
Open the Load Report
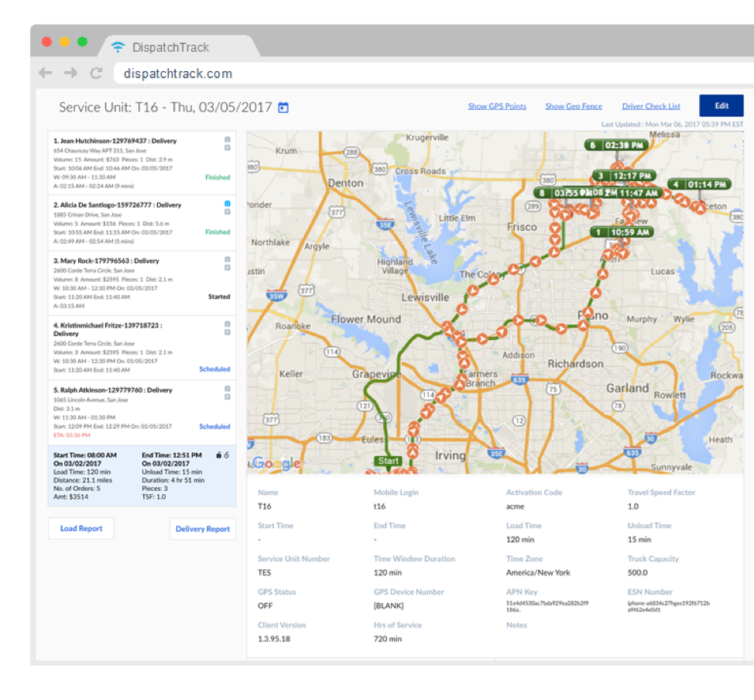(81, 528)
